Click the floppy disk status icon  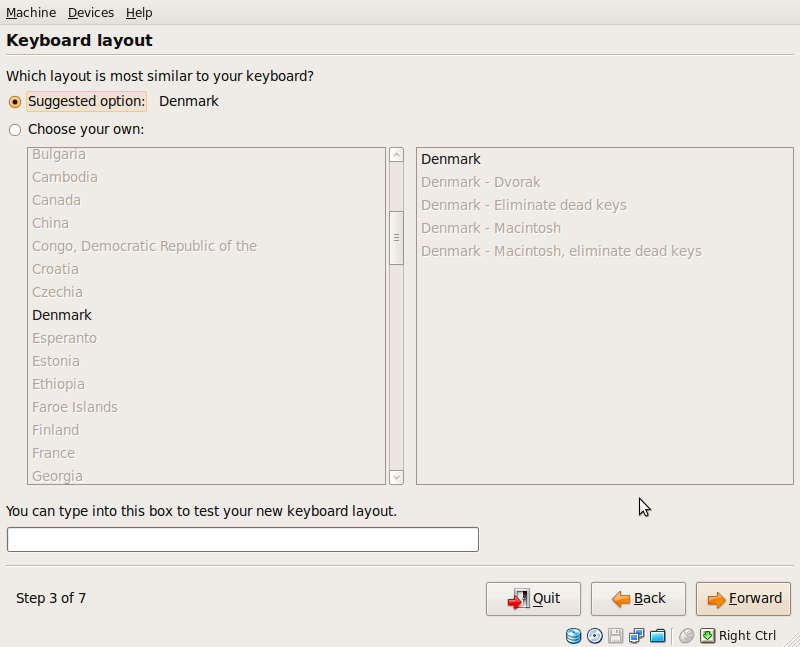(x=615, y=636)
